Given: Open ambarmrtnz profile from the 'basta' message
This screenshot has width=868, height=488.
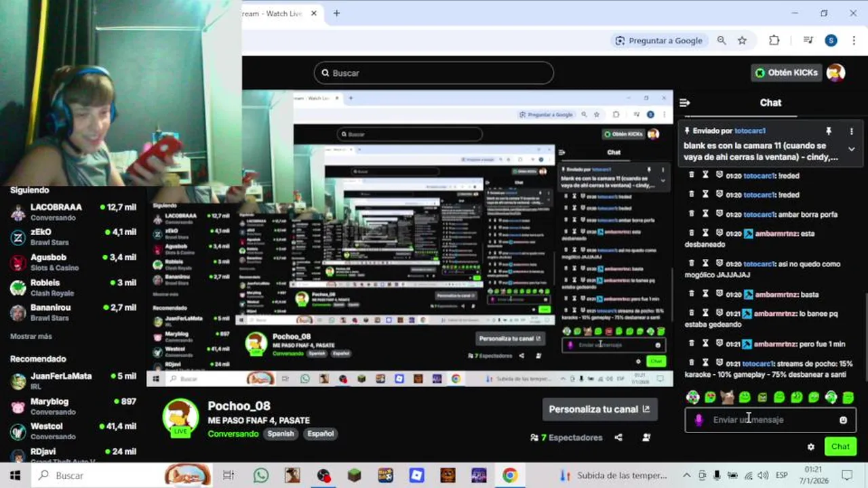Looking at the screenshot, I should (x=776, y=295).
